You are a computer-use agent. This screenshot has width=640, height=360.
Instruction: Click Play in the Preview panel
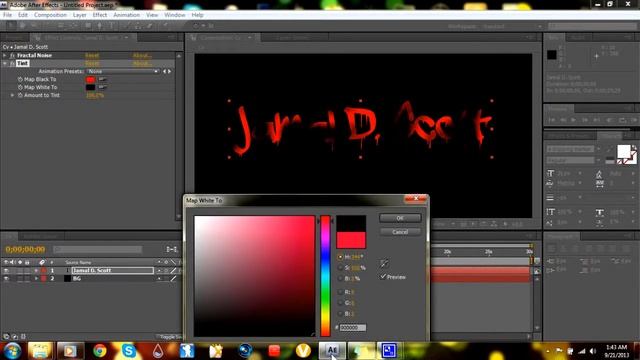[573, 120]
